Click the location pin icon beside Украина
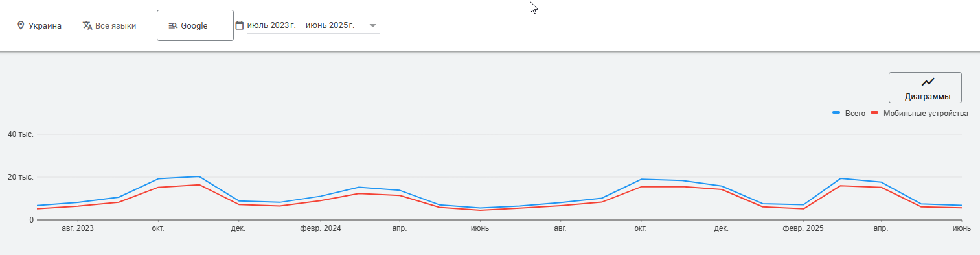 (21, 26)
